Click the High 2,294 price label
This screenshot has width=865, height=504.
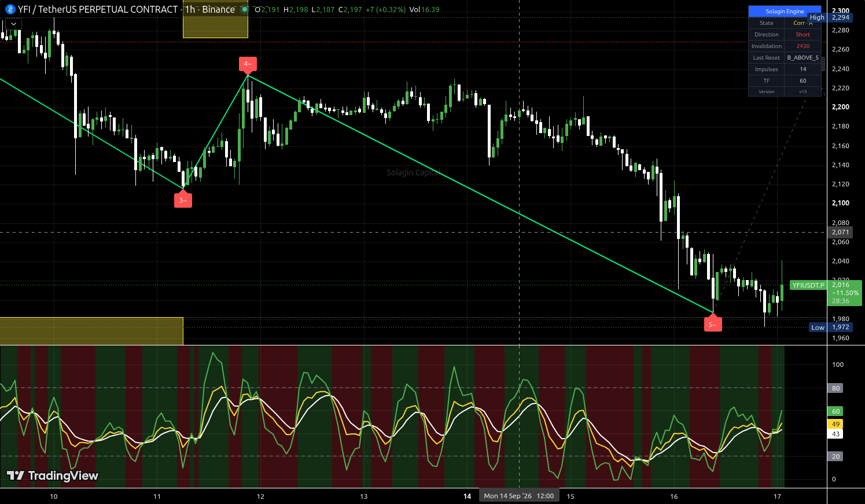click(830, 17)
